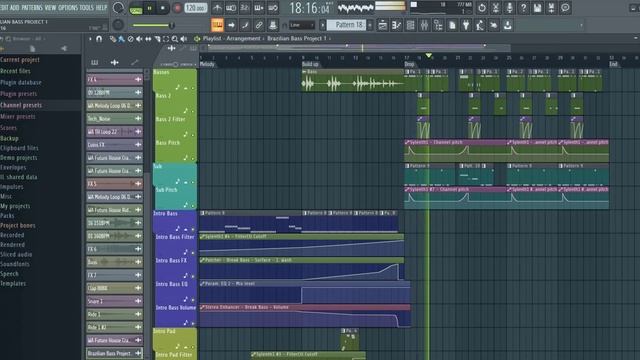Click the undo history circular arrow icon
This screenshot has height=360, width=640.
[482, 8]
